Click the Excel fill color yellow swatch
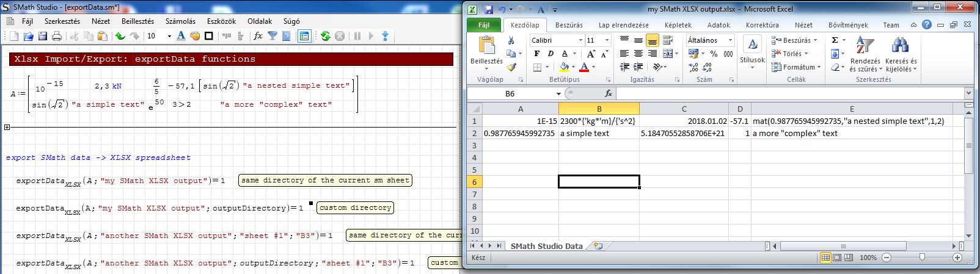Screen dimensions: 980x274 [564, 67]
